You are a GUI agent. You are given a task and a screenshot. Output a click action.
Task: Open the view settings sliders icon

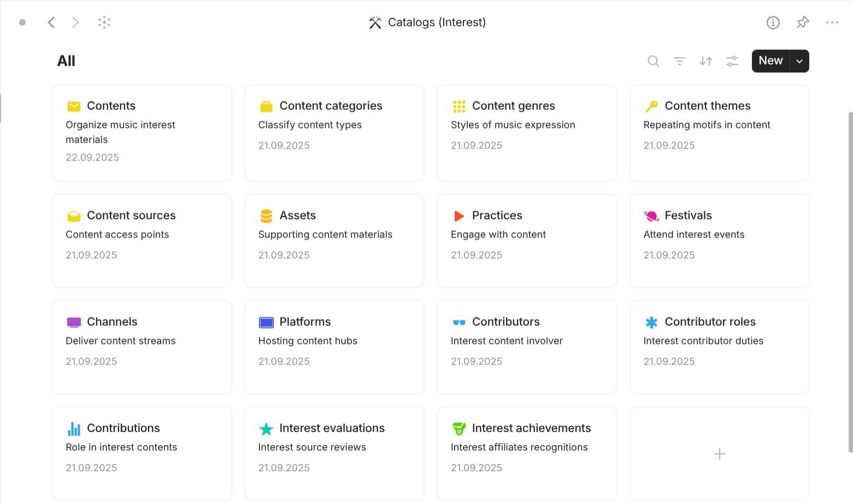(732, 61)
